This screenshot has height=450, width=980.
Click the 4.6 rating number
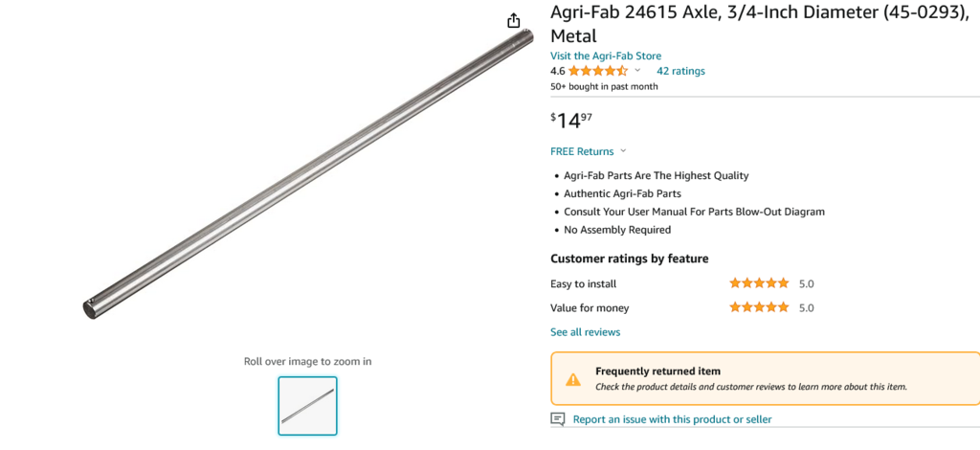click(x=557, y=71)
